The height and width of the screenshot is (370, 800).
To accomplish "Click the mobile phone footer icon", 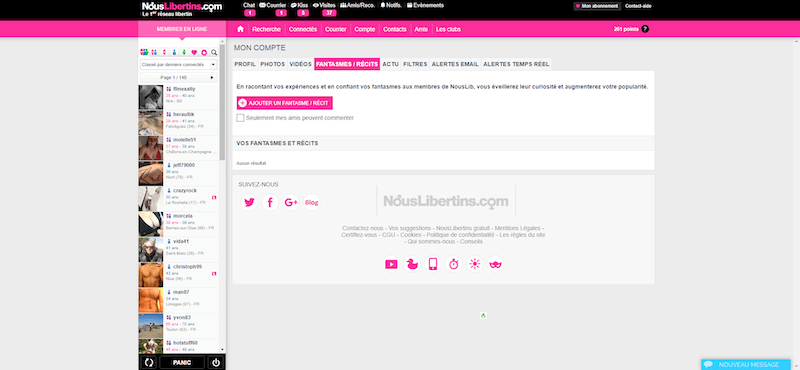I will pyautogui.click(x=433, y=264).
